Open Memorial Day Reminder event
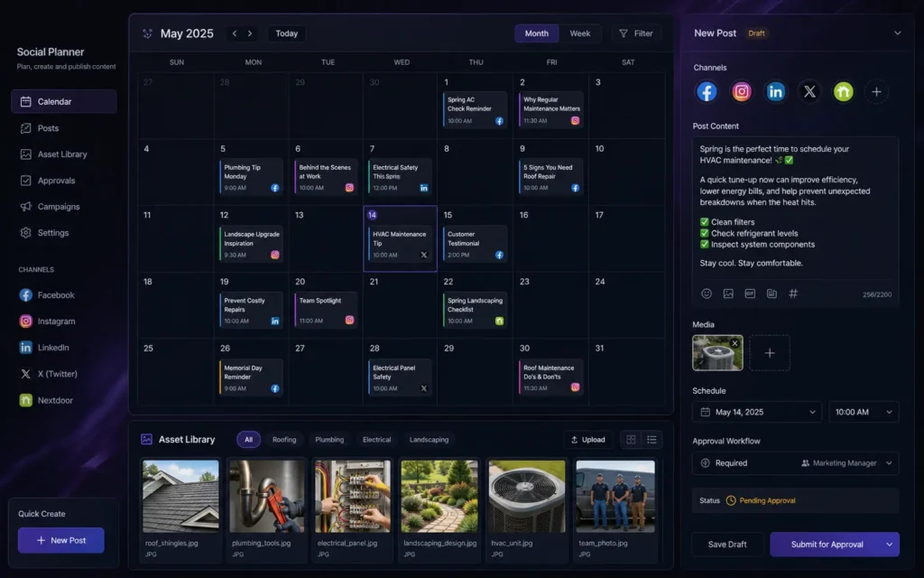This screenshot has width=924, height=578. coord(251,378)
